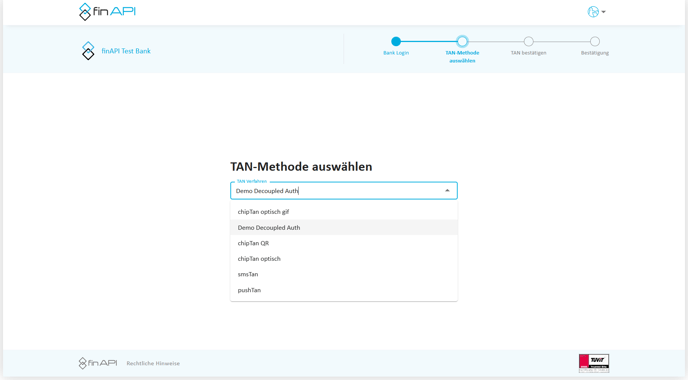The height and width of the screenshot is (380, 688).
Task: Click the finAPI Test Bank name
Action: (x=126, y=51)
